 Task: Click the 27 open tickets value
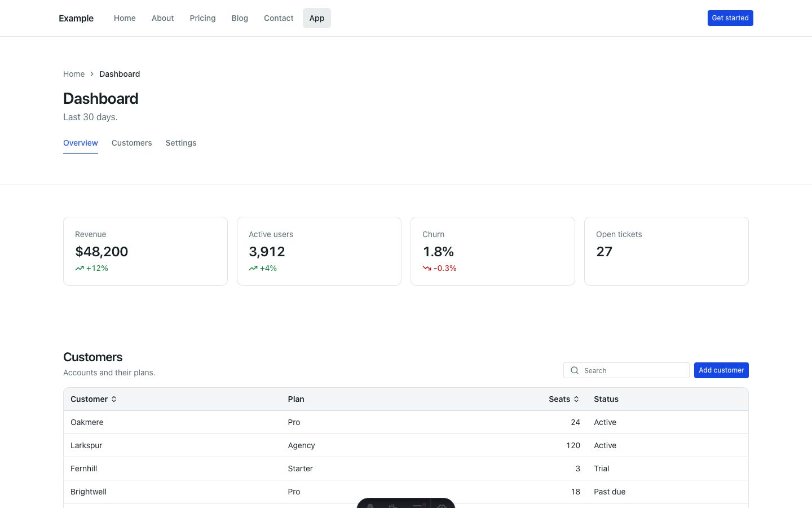pyautogui.click(x=604, y=252)
